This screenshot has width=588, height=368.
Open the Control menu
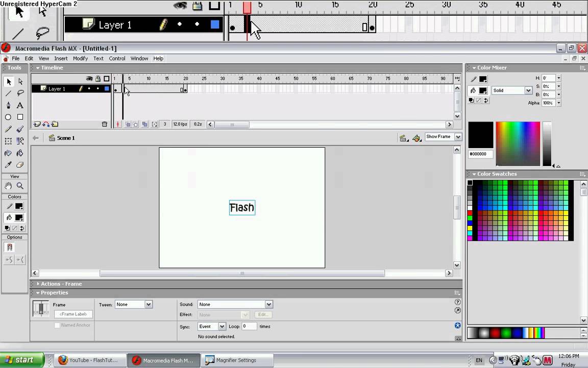(x=117, y=59)
